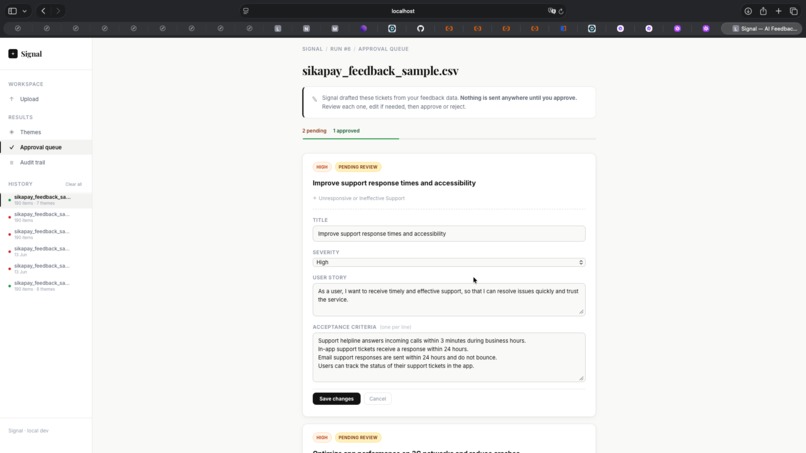Click the Signal logo icon in sidebar

point(13,53)
